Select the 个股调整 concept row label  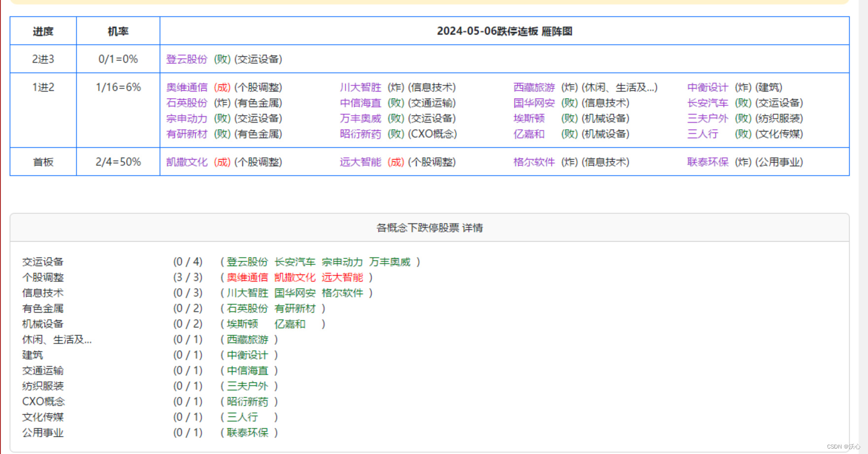pos(43,278)
